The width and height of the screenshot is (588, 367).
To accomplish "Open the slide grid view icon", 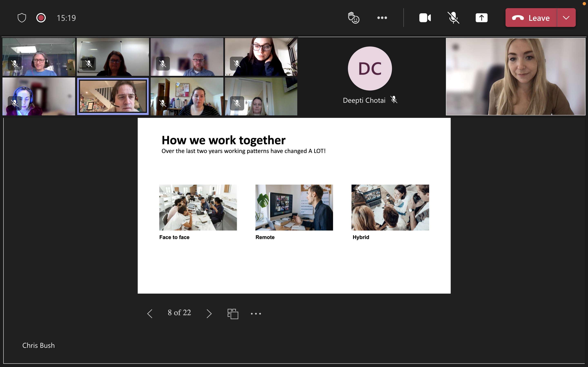I will 233,314.
